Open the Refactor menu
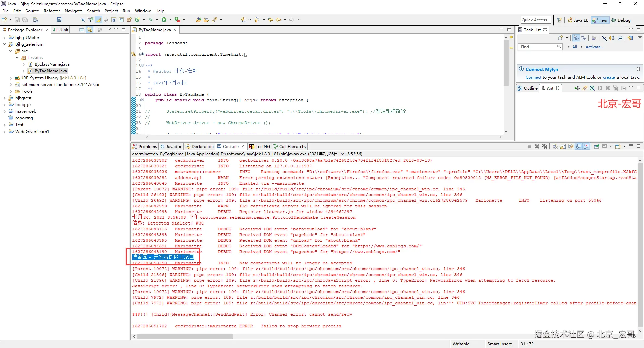Viewport: 644px width, 348px height. pos(52,11)
